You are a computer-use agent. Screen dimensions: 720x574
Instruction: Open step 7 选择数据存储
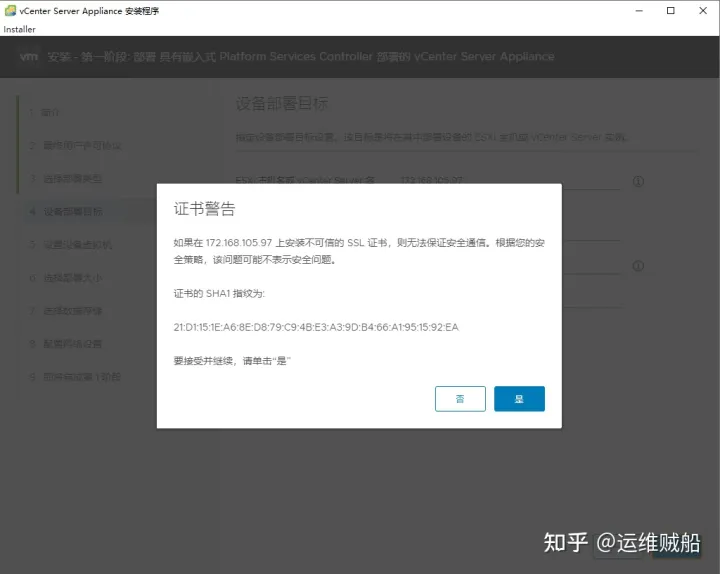(x=72, y=311)
